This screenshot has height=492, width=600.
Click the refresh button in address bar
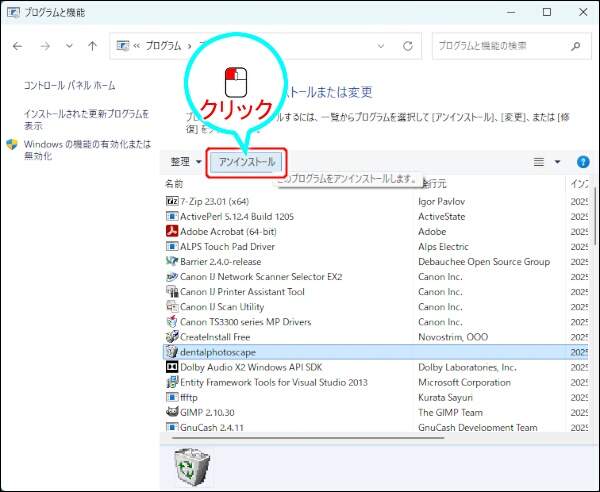(x=407, y=46)
